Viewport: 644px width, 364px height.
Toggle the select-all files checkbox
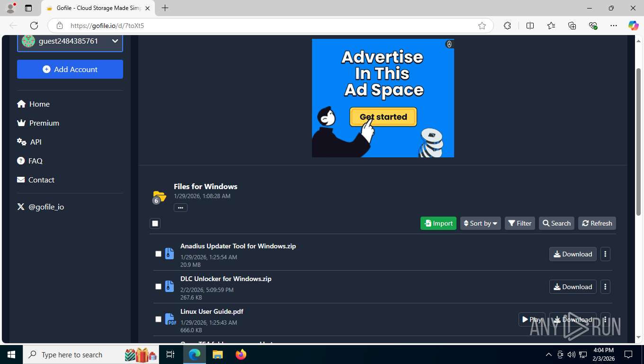155,223
